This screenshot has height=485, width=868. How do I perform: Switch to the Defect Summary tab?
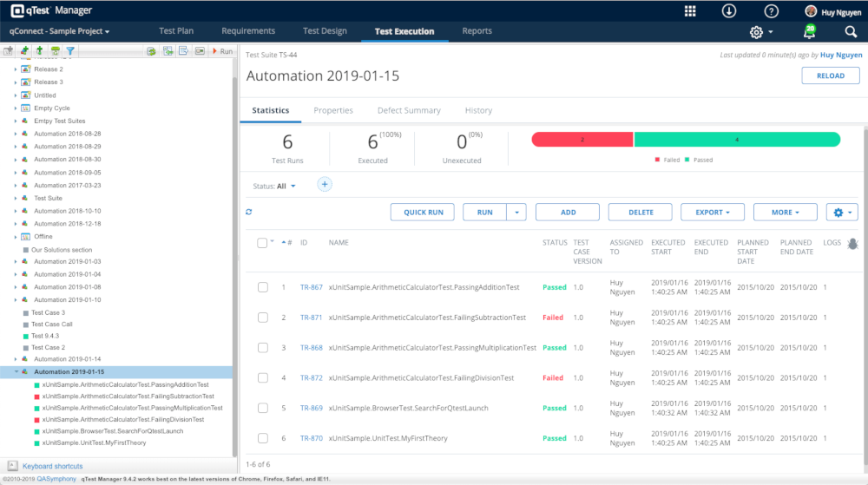click(x=409, y=110)
